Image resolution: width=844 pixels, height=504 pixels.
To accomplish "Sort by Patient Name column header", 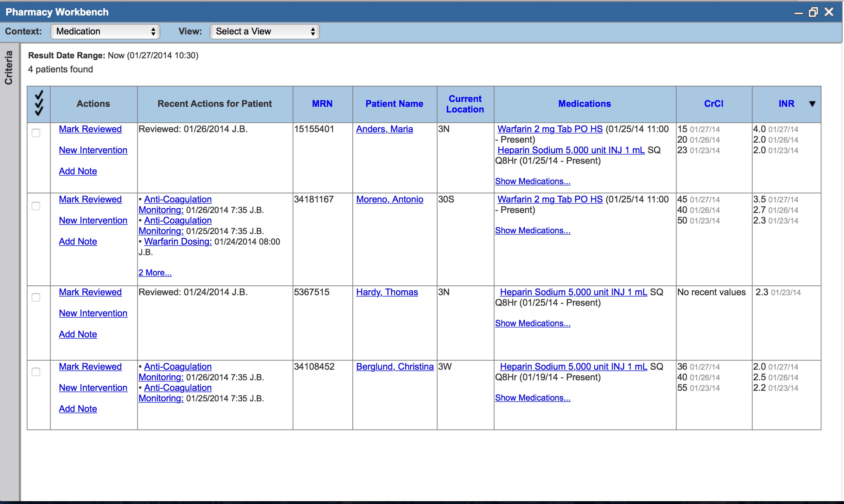I will click(x=394, y=104).
